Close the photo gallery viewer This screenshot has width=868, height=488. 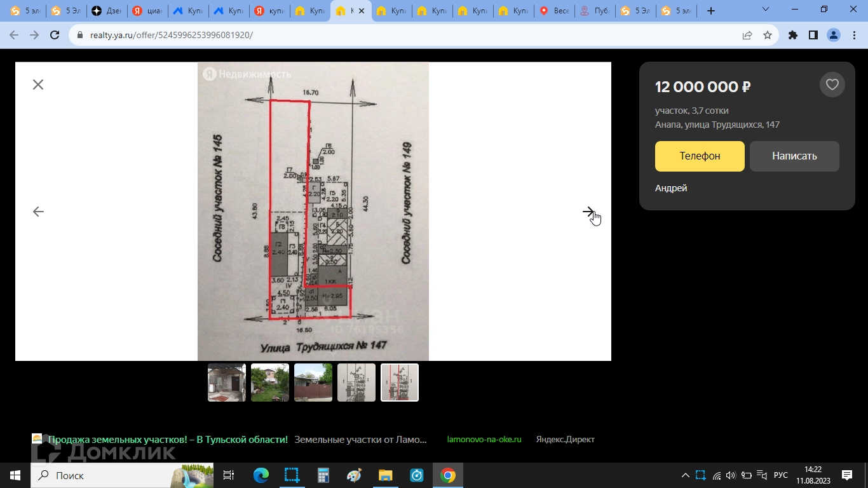(x=38, y=85)
